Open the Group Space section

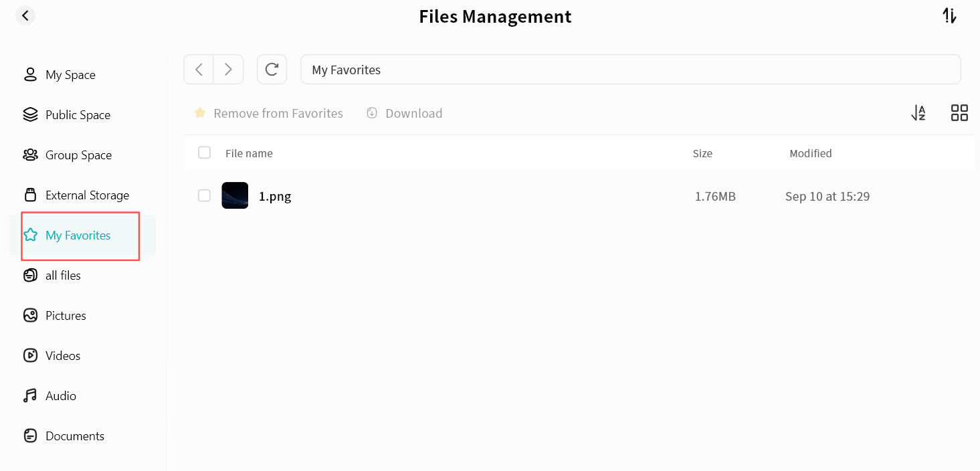[x=78, y=155]
